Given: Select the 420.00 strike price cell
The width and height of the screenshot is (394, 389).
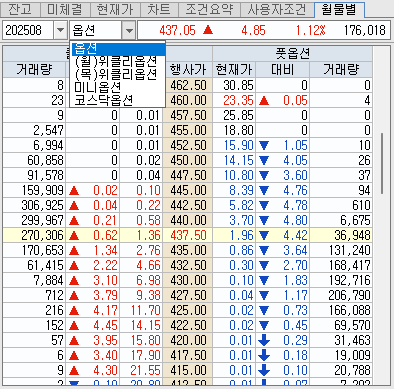Looking at the screenshot, I should [188, 340].
